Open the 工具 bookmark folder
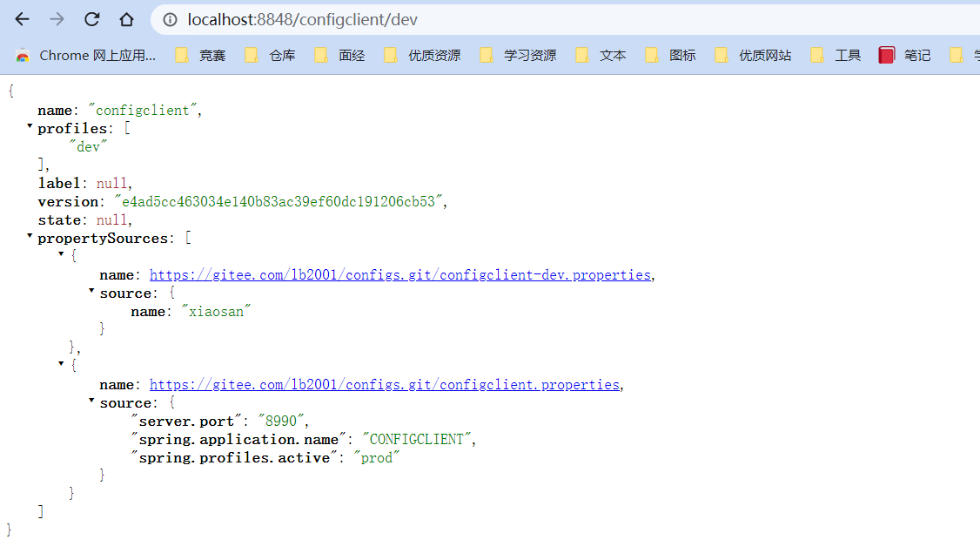This screenshot has width=980, height=560. tap(836, 56)
